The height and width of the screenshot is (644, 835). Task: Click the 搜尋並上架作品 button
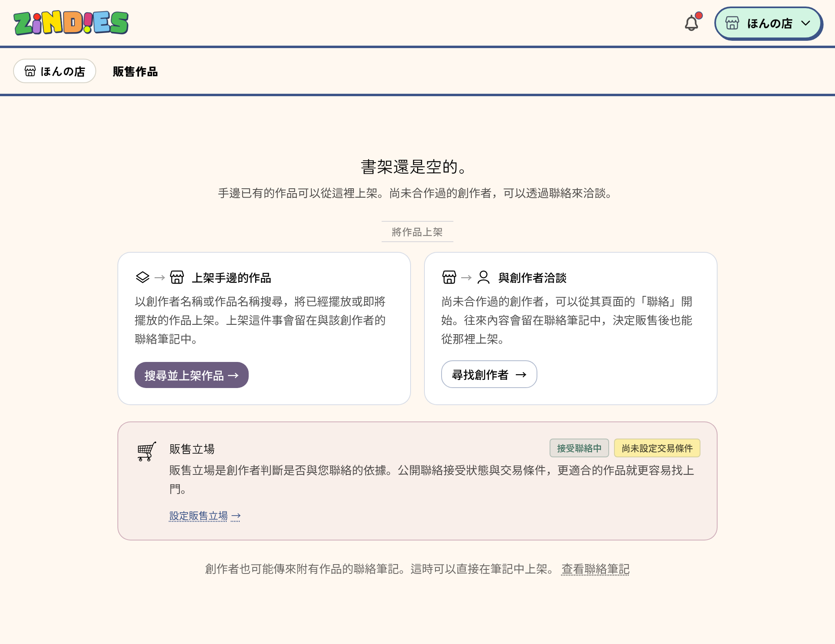[x=192, y=375]
